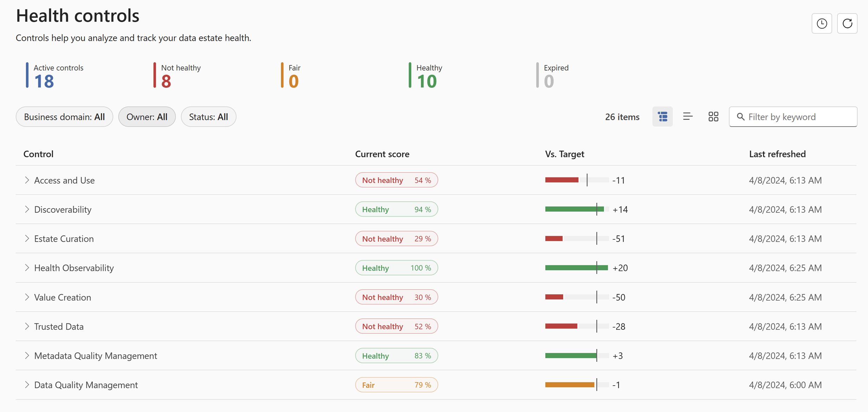Click the history/clock icon button
The width and height of the screenshot is (868, 412).
822,23
